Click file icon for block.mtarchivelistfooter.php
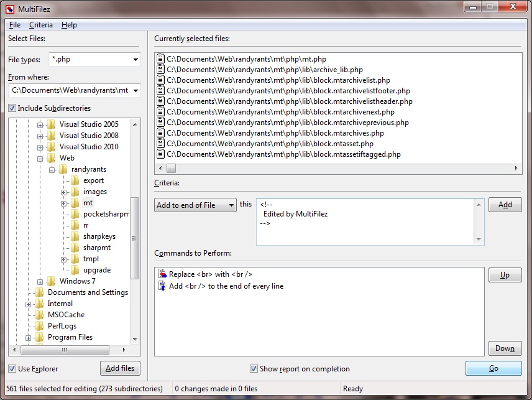Viewport: 532px width, 400px height. 160,90
